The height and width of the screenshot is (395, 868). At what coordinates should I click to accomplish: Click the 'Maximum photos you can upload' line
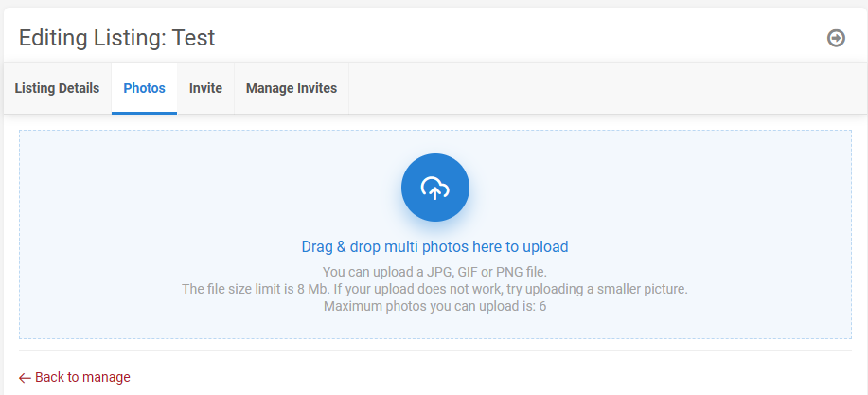434,306
